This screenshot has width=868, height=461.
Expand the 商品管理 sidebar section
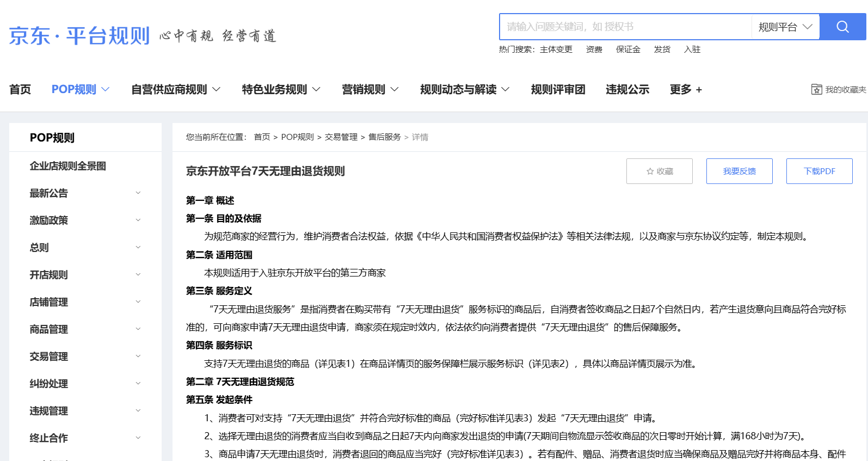138,329
